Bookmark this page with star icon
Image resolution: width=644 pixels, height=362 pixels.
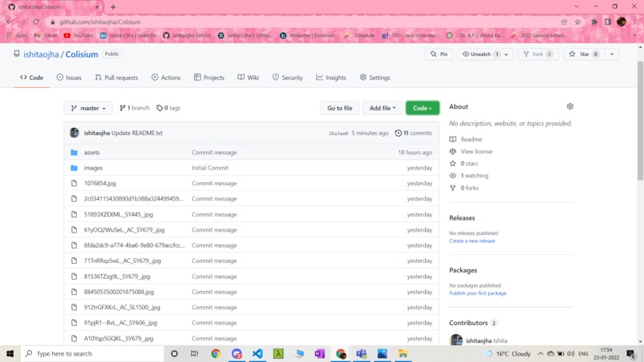coord(578,22)
